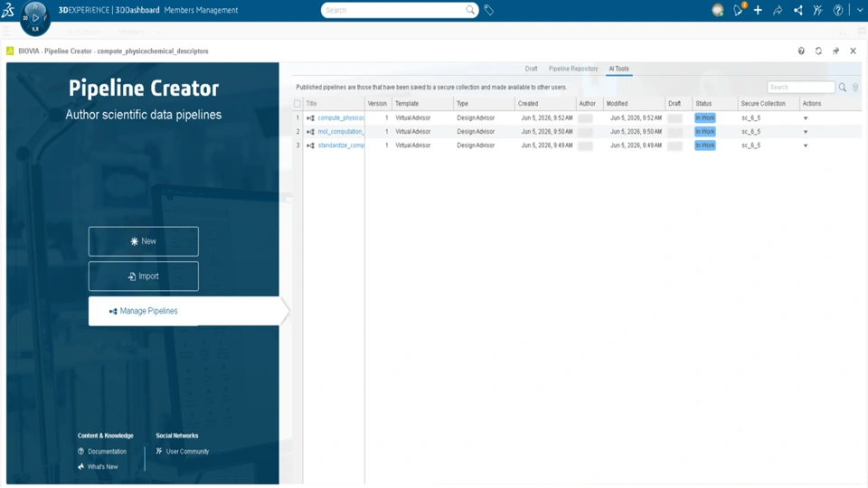
Task: Click 'Jun 5, 2026, 9:50 AM' in Created column
Action: [547, 132]
